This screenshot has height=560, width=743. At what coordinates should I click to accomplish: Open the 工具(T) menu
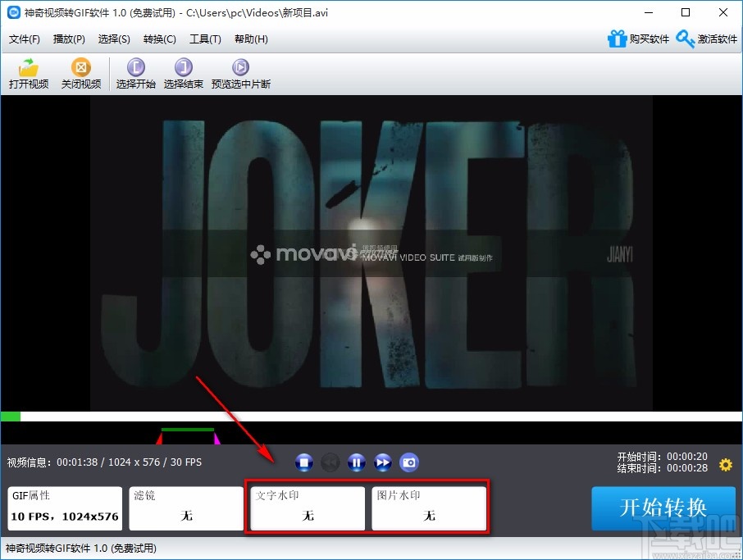pos(205,39)
